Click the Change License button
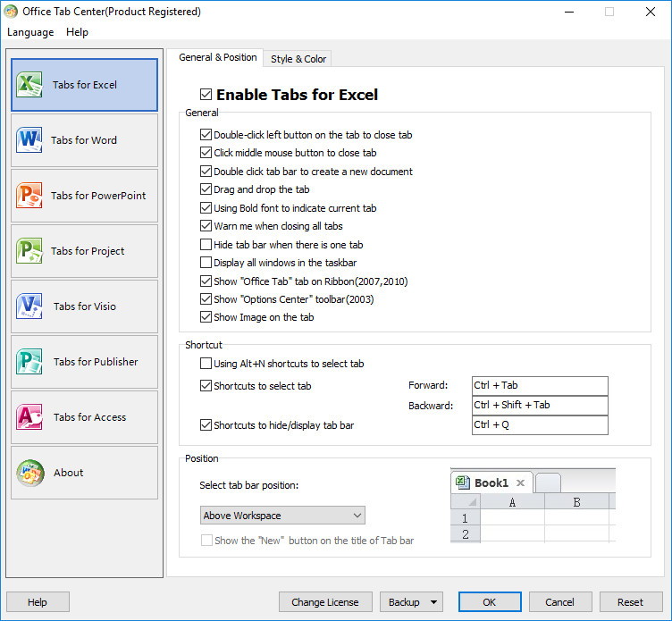The width and height of the screenshot is (672, 621). [x=325, y=602]
